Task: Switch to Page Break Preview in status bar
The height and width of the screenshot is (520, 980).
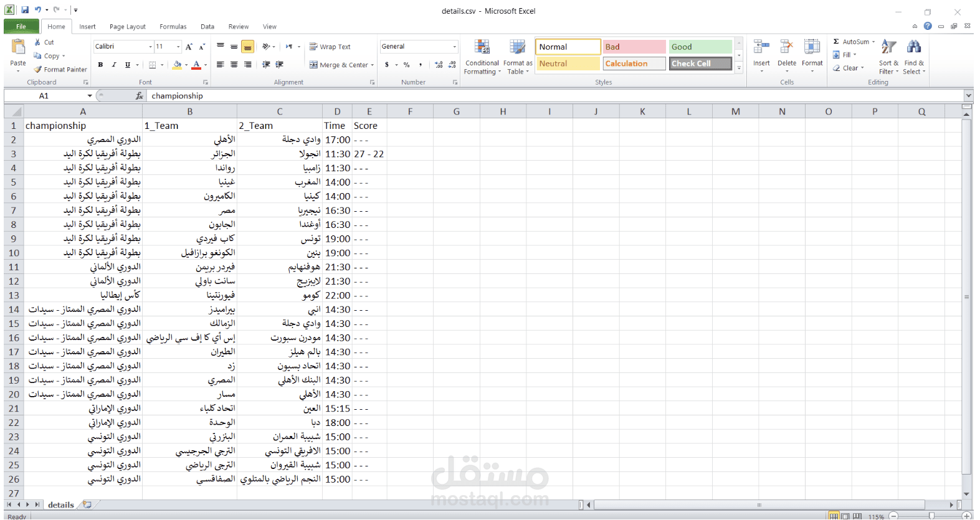Action: click(x=857, y=516)
